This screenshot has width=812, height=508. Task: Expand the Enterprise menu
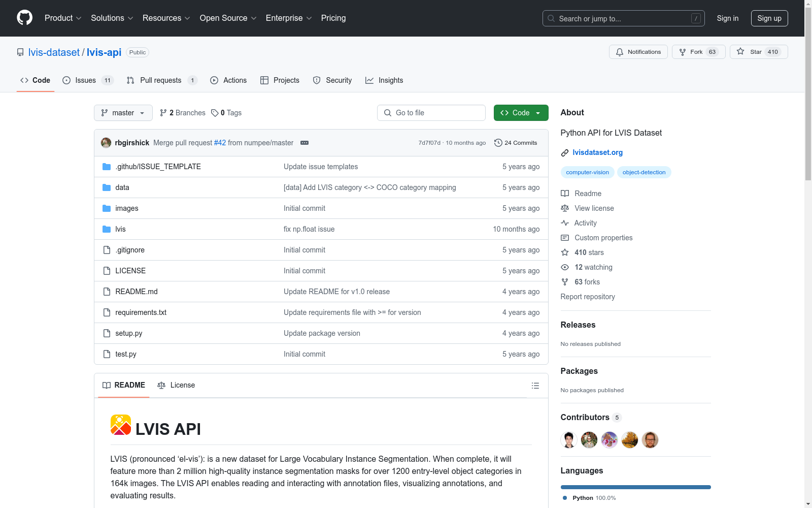pos(289,18)
